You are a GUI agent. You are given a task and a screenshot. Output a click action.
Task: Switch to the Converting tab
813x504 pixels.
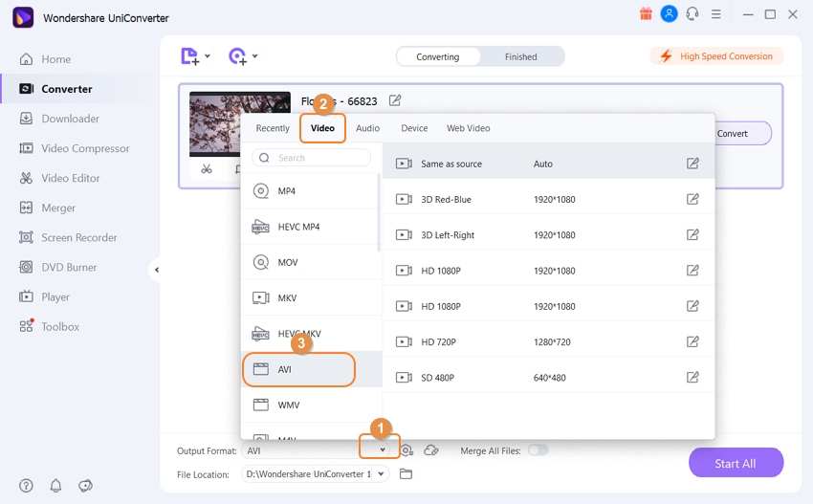coord(438,56)
